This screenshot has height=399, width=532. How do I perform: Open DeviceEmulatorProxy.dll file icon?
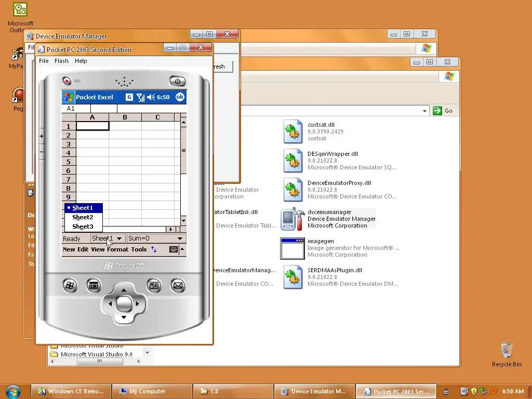292,189
